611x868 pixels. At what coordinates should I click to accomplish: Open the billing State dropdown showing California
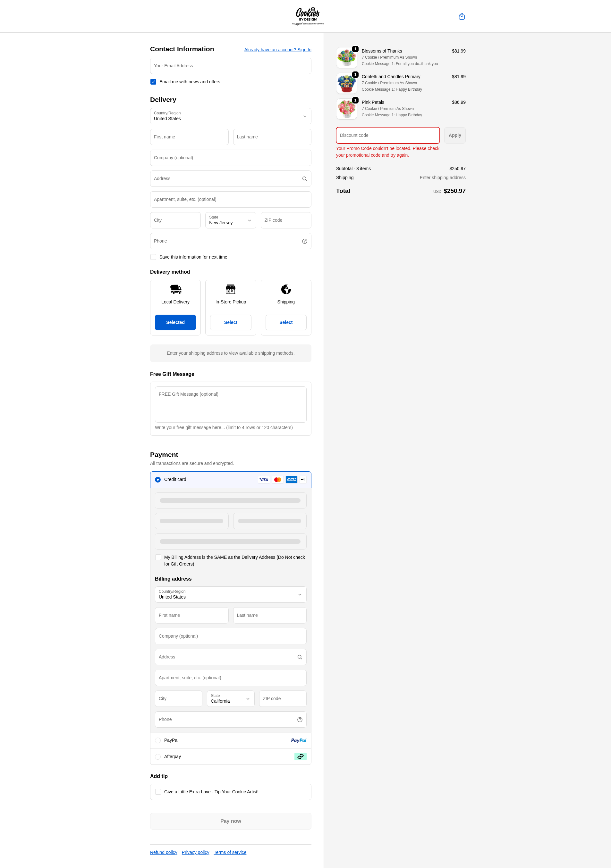point(230,699)
